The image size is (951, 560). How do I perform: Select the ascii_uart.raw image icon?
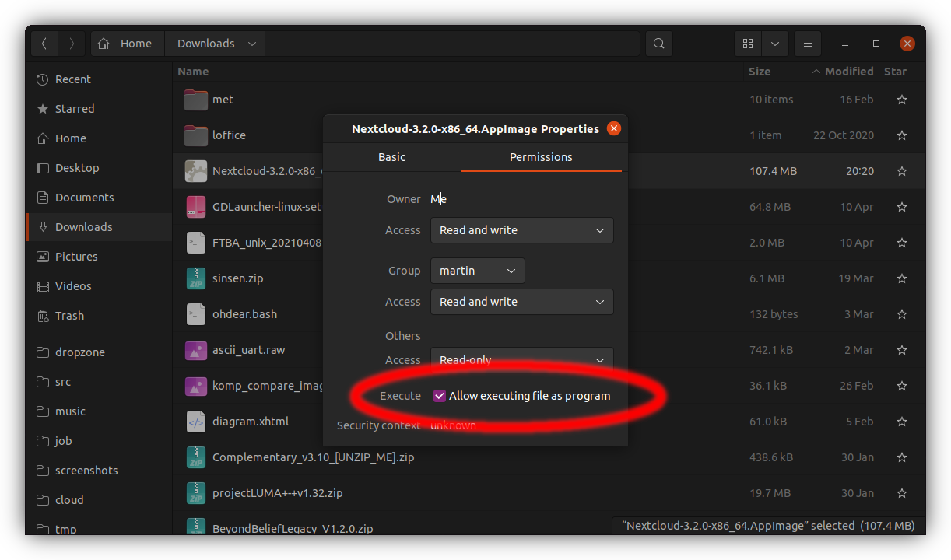point(196,350)
